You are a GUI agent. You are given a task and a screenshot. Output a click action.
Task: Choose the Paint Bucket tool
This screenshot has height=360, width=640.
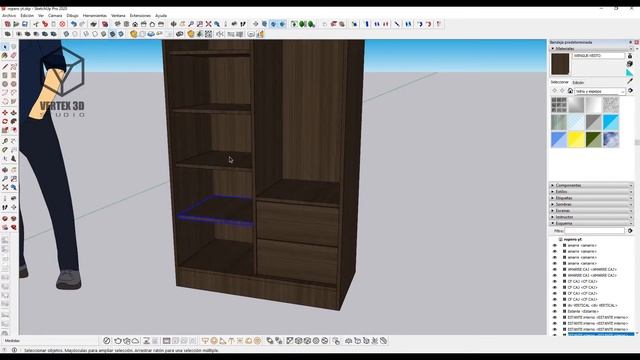tap(5, 56)
